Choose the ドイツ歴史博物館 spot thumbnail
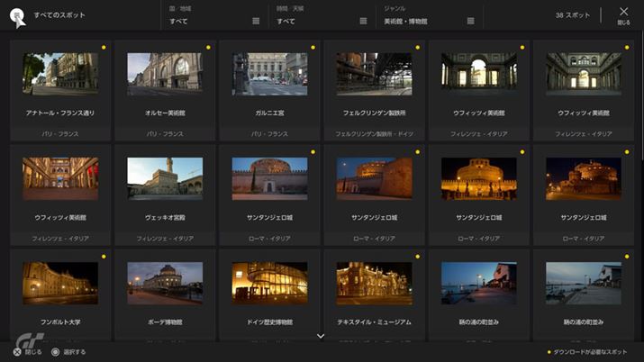The height and width of the screenshot is (362, 644). point(269,284)
